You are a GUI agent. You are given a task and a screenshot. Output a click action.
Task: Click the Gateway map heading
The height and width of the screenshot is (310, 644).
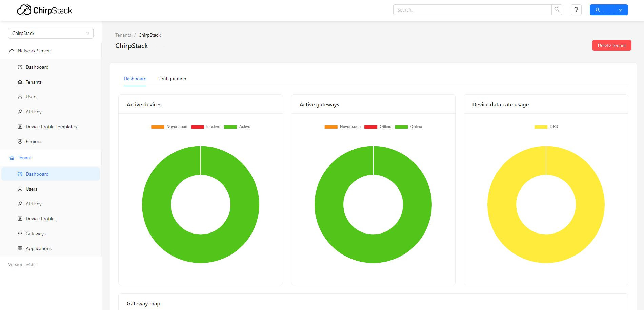[x=143, y=304]
